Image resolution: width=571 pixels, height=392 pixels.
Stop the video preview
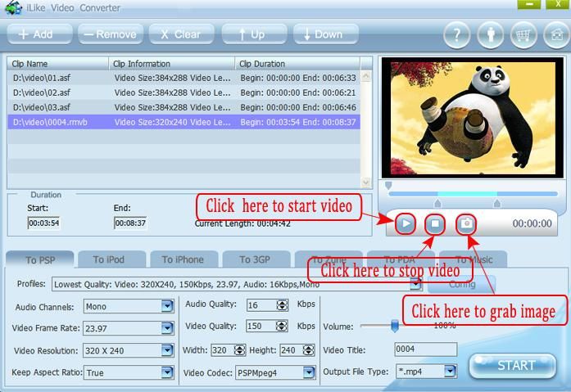[x=435, y=223]
